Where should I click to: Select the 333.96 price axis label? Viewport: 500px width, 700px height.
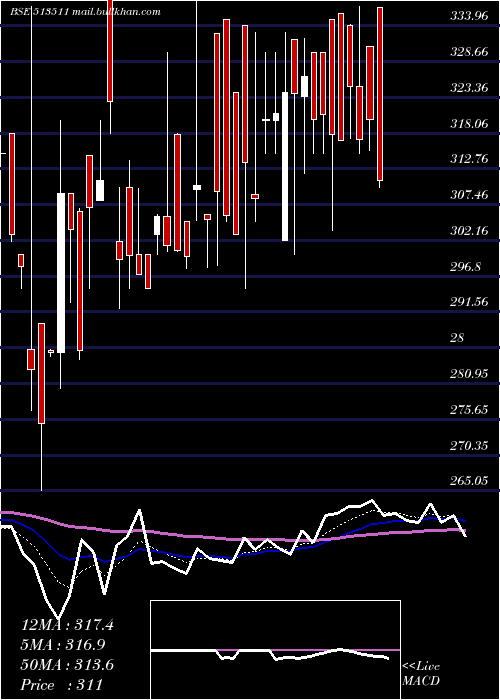click(470, 17)
